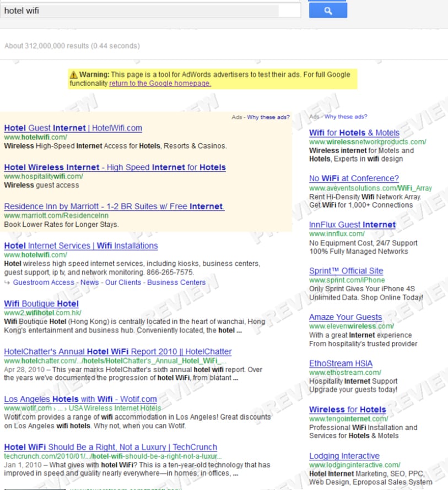448x490 pixels.
Task: Open HotelChatter's Annual Hotel WiFi Report result
Action: click(x=118, y=351)
